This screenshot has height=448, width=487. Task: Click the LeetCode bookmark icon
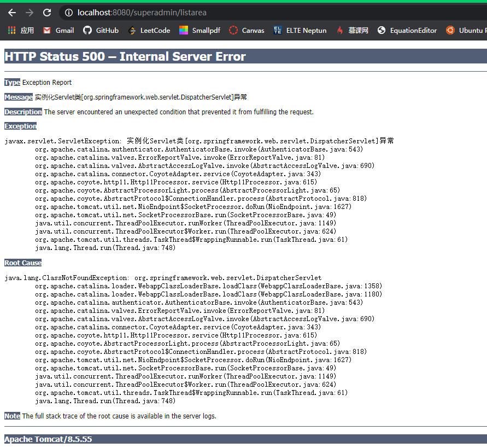tap(132, 31)
